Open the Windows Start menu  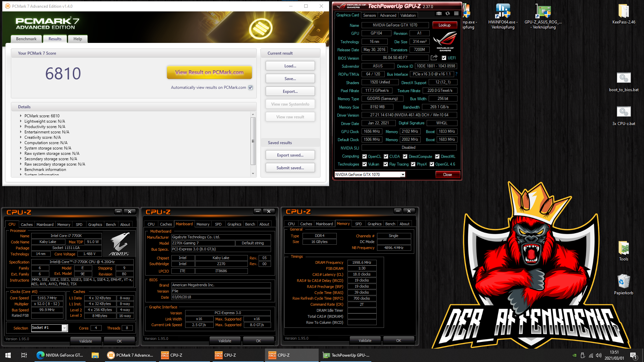pyautogui.click(x=8, y=355)
